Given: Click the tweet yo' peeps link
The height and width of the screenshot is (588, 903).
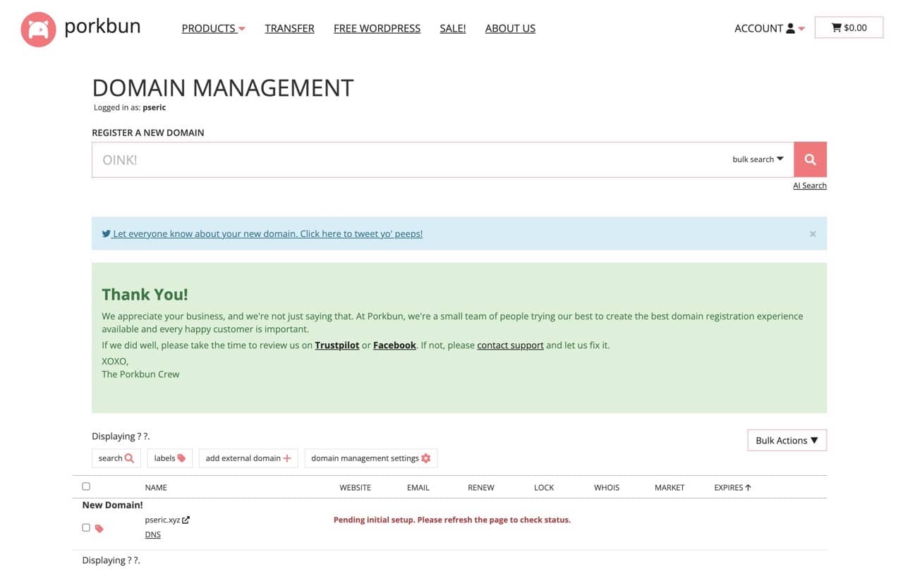Looking at the screenshot, I should 267,233.
